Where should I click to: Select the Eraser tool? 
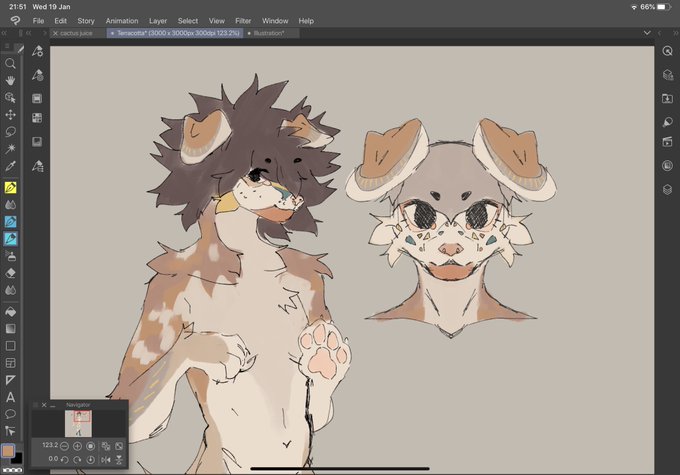(x=10, y=273)
